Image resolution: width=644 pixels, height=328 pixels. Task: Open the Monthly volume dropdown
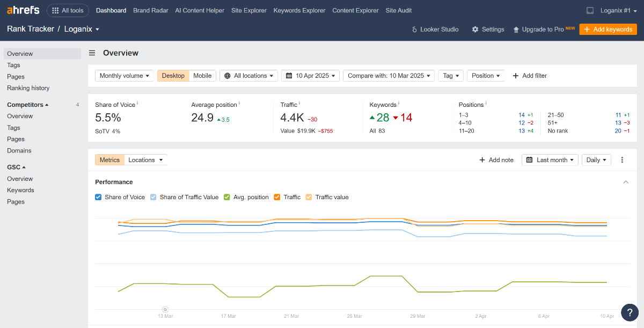point(125,76)
